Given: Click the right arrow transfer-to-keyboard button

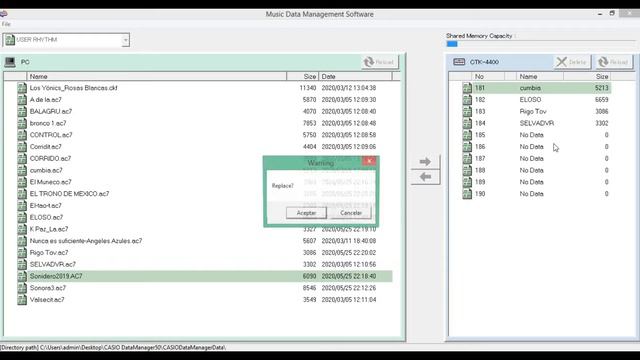Looking at the screenshot, I should [425, 162].
